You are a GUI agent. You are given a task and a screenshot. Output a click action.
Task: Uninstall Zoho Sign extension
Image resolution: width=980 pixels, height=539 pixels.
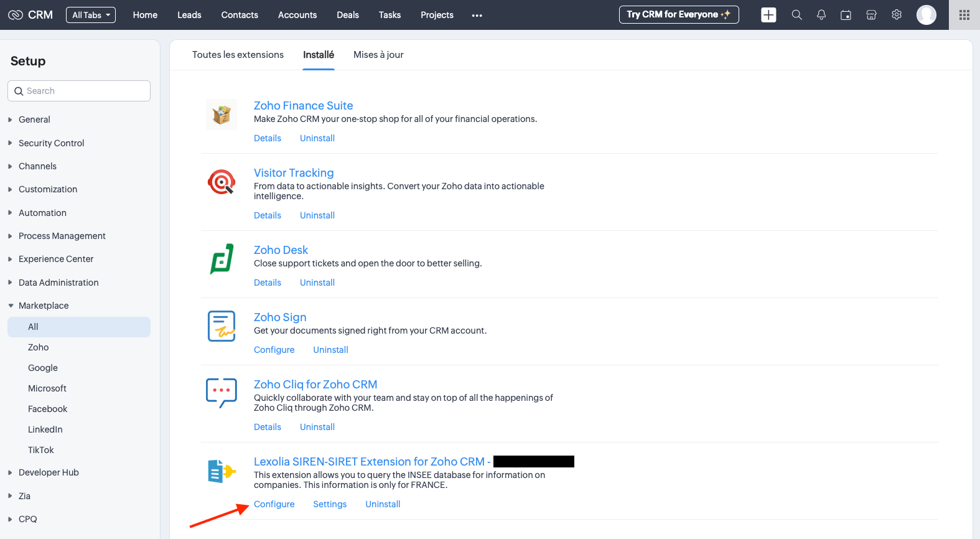[x=330, y=350]
